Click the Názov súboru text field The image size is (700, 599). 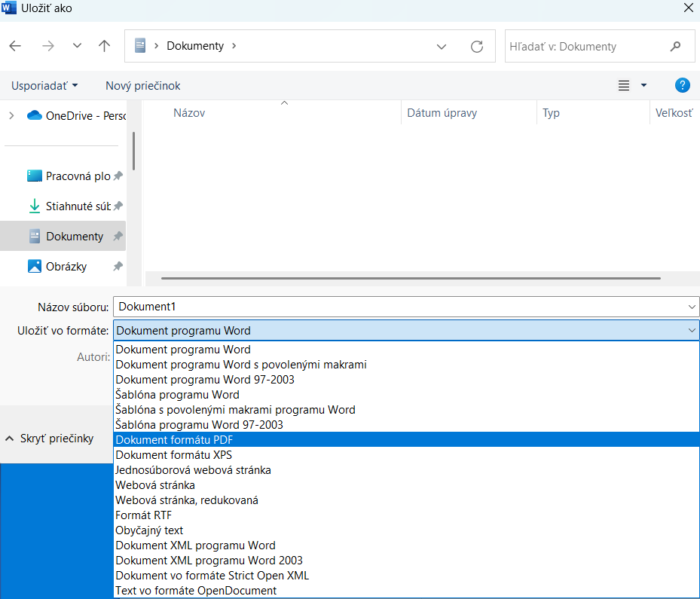[400, 307]
